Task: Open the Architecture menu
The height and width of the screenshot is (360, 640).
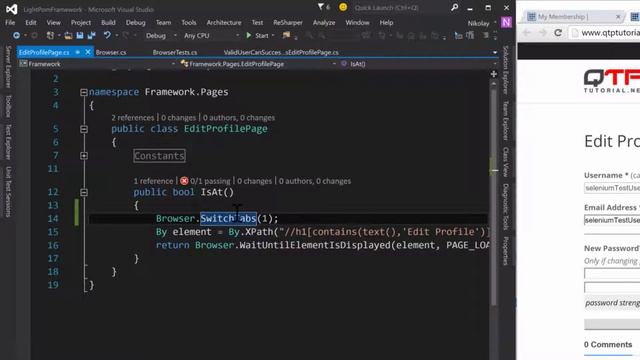Action: tap(224, 22)
